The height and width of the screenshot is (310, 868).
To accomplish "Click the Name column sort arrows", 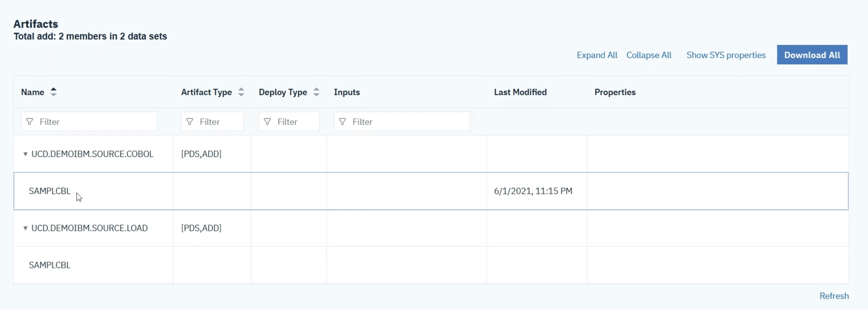I will pyautogui.click(x=53, y=92).
